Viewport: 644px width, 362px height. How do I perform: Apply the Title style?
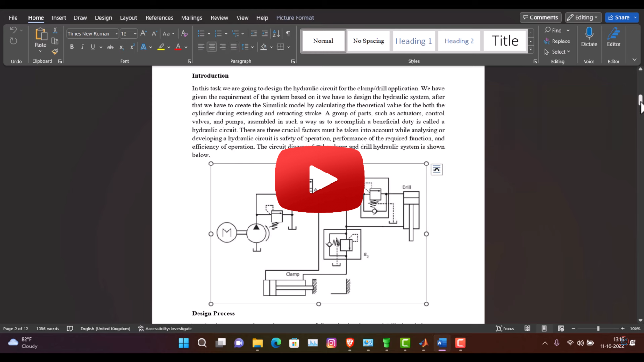coord(505,41)
